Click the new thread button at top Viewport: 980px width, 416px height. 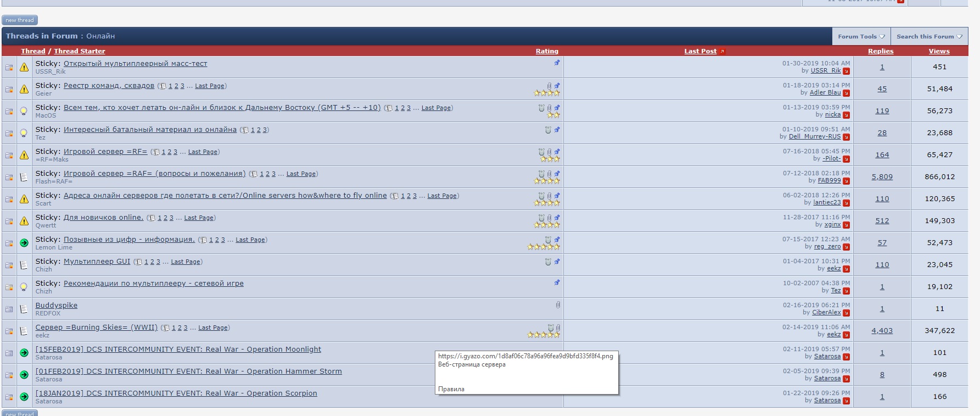pyautogui.click(x=20, y=20)
